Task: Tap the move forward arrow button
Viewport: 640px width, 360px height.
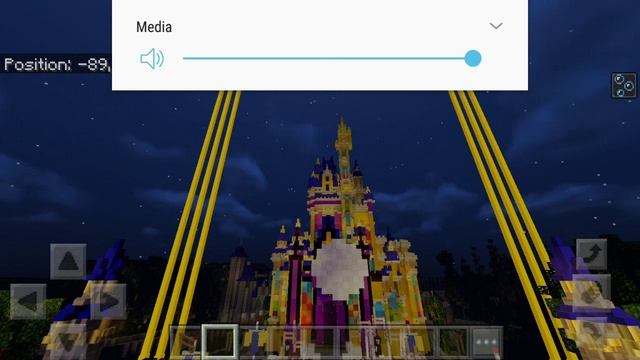Action: pyautogui.click(x=68, y=261)
